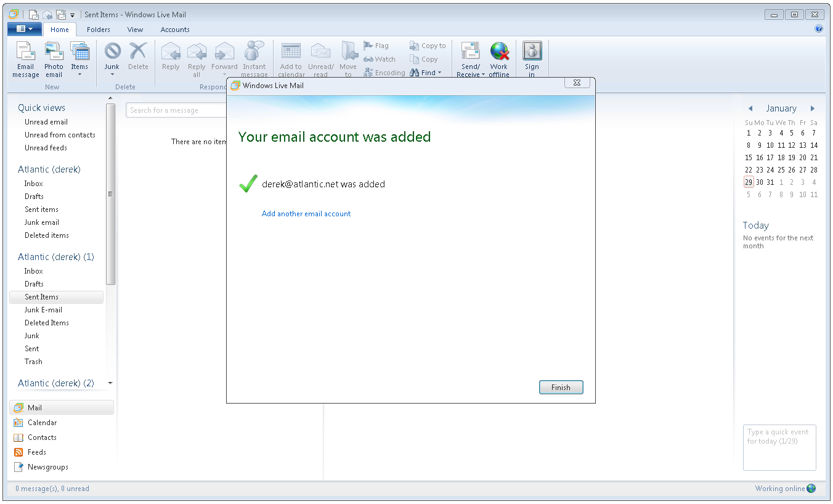Click the January month heading
The height and width of the screenshot is (504, 833).
[x=781, y=108]
